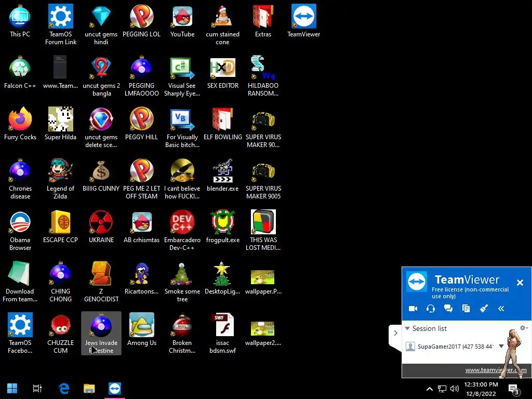The width and height of the screenshot is (532, 399).
Task: Select the TeamOS Facebo... gear icon
Action: point(20,333)
